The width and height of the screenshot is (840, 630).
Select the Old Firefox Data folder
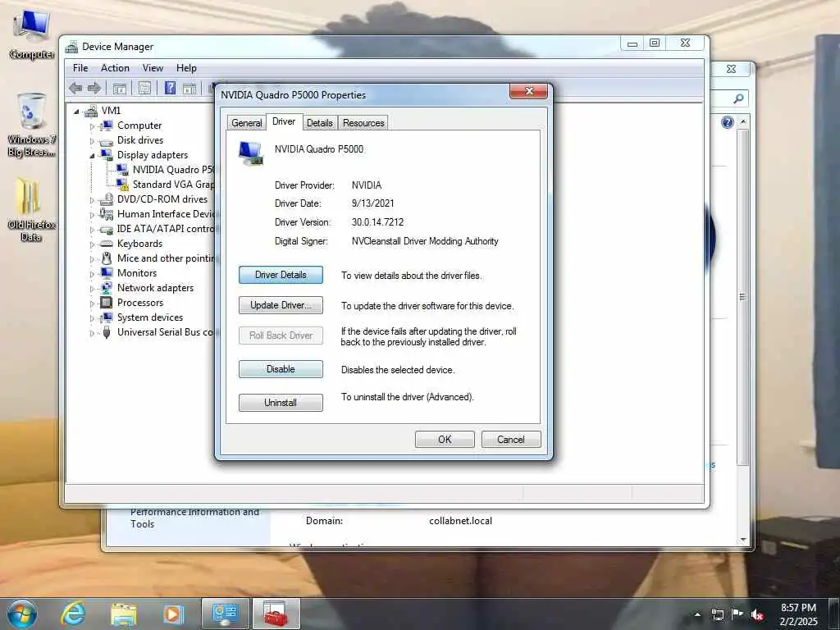31,210
